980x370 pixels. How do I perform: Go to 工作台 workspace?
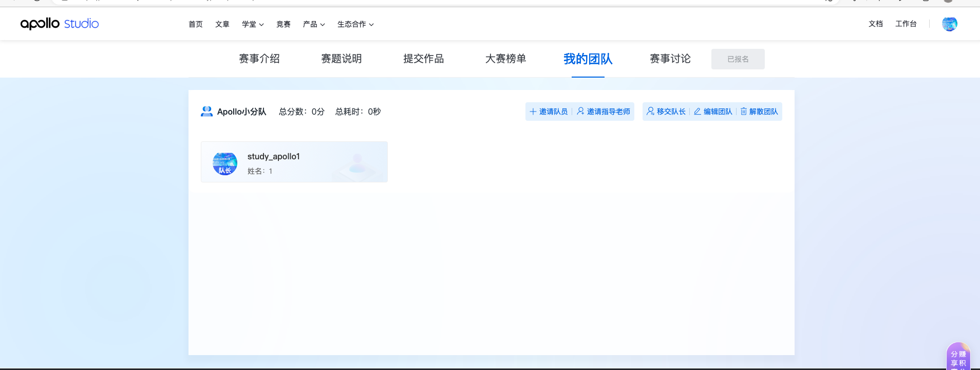[x=906, y=24]
